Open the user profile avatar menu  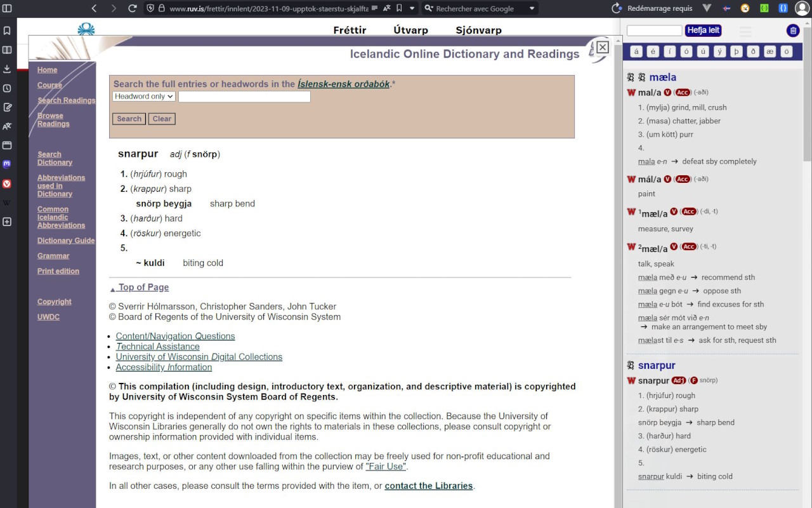pyautogui.click(x=802, y=8)
